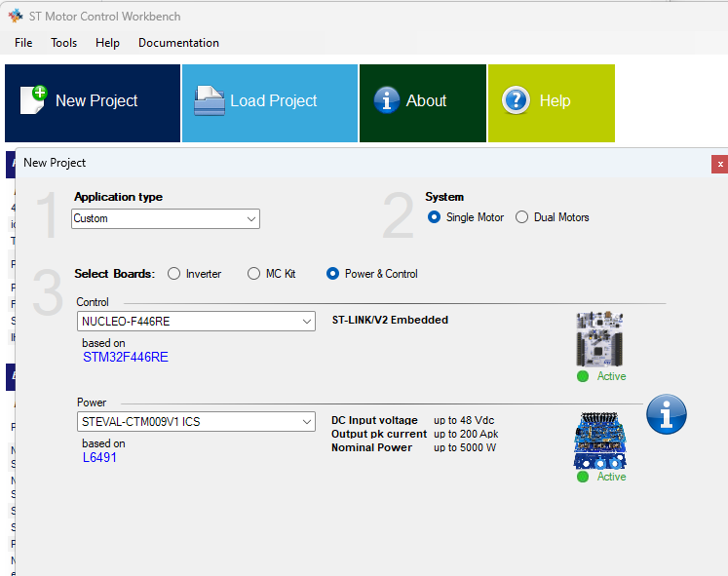Click the Application type heading
728x576 pixels.
118,197
